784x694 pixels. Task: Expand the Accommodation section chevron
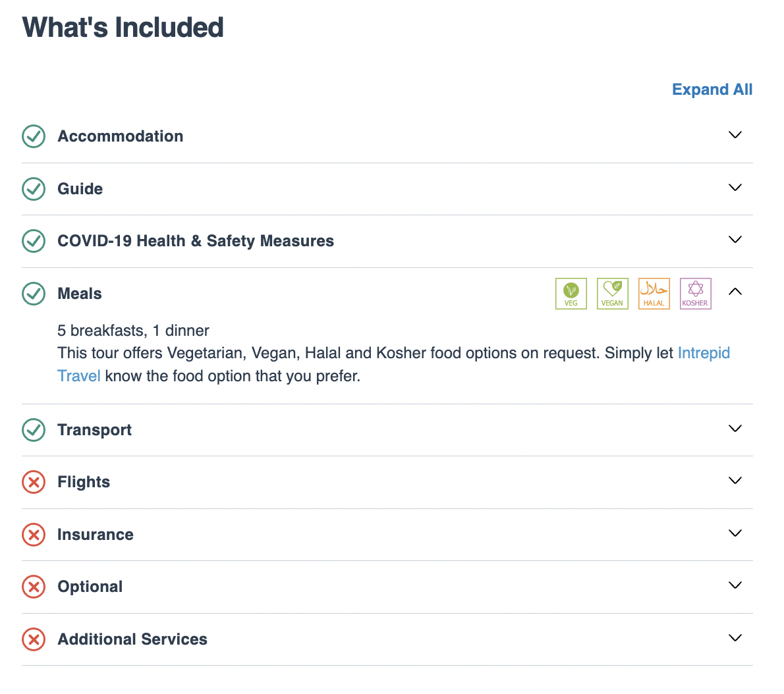click(x=735, y=135)
